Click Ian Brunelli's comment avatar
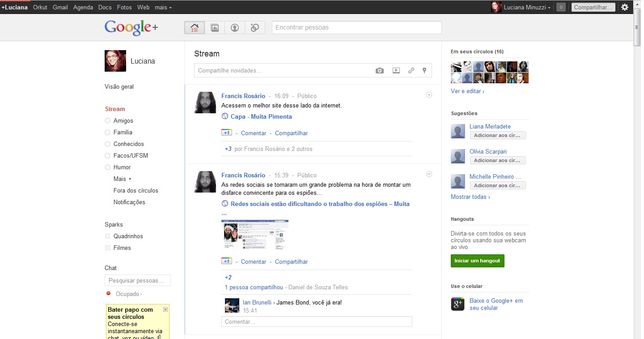Viewport: 644px width, 339px height. pyautogui.click(x=232, y=305)
